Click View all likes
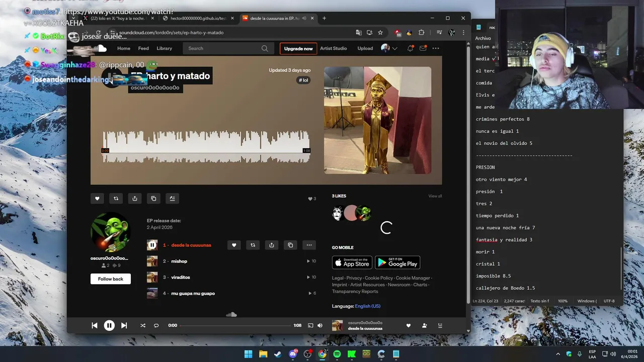Viewport: 644px width, 362px height. pos(435,196)
